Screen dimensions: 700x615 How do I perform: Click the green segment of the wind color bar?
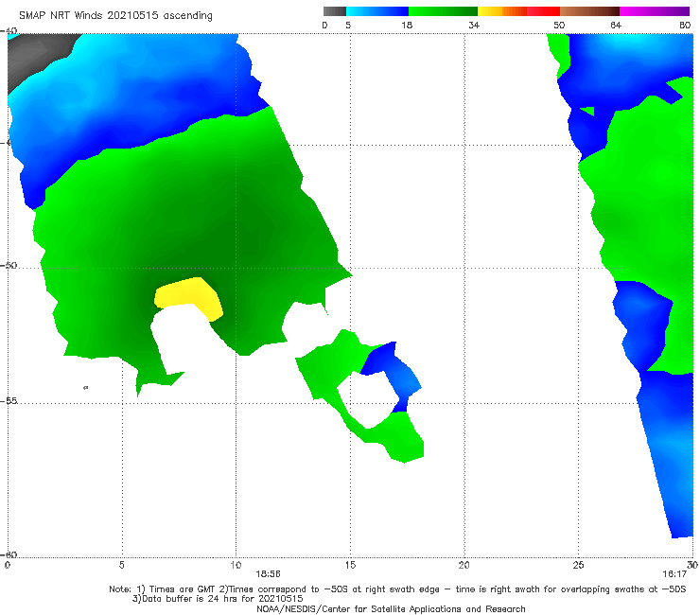tap(443, 11)
